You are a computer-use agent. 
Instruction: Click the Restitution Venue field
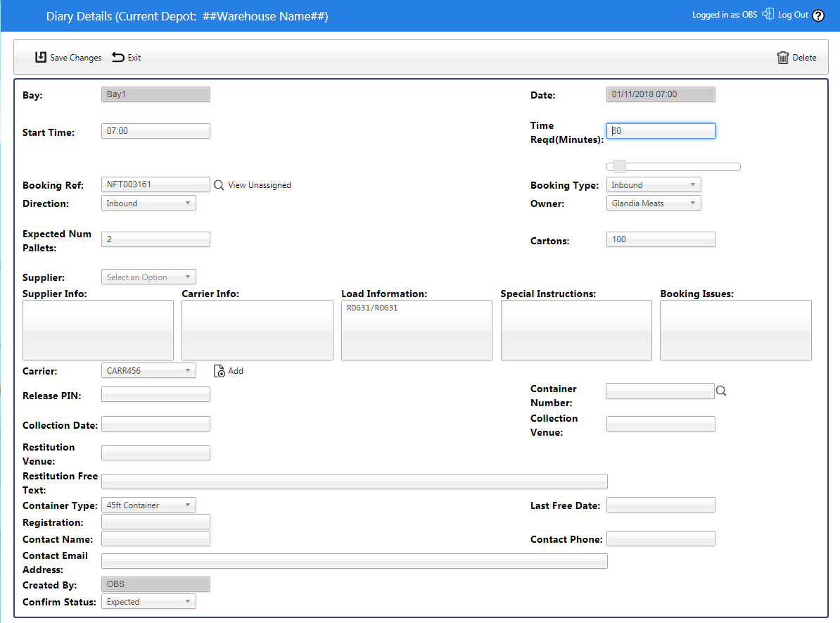(x=155, y=453)
